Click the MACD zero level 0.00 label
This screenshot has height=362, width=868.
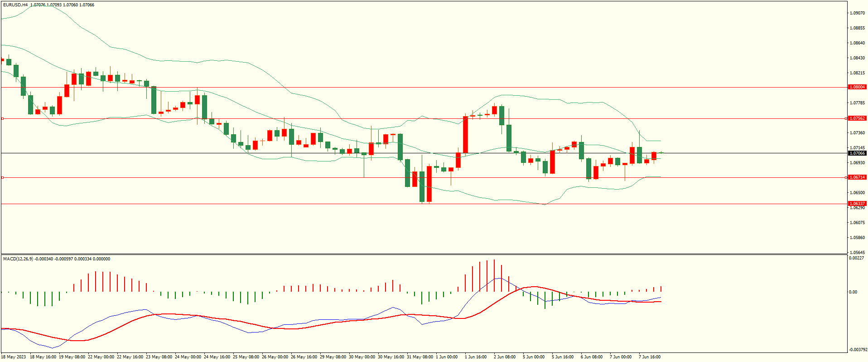(853, 292)
